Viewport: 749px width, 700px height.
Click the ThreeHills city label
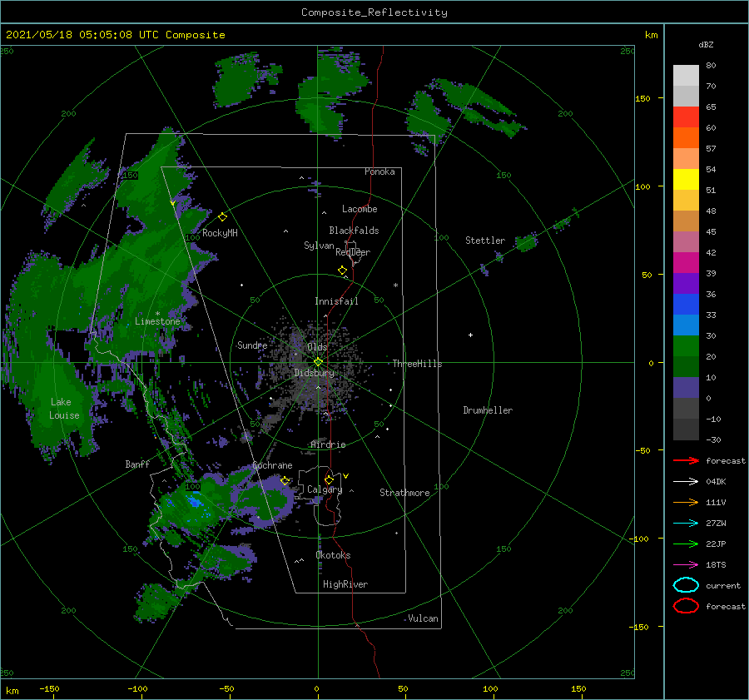click(x=417, y=364)
